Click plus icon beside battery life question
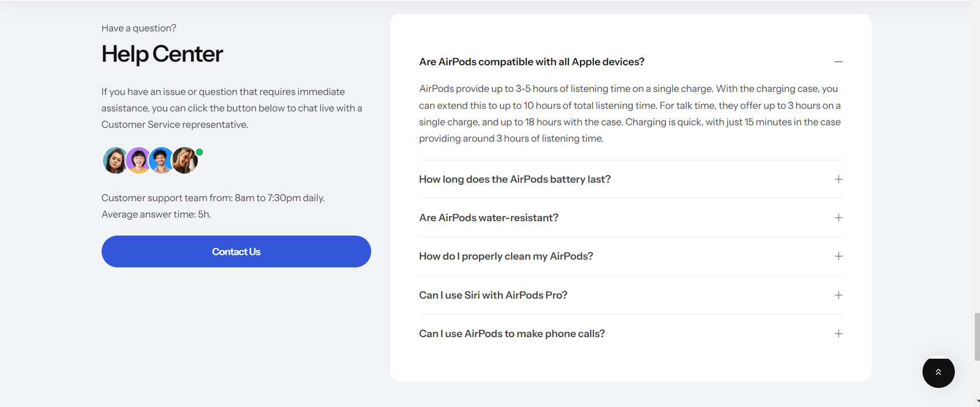The width and height of the screenshot is (980, 407). [x=839, y=179]
